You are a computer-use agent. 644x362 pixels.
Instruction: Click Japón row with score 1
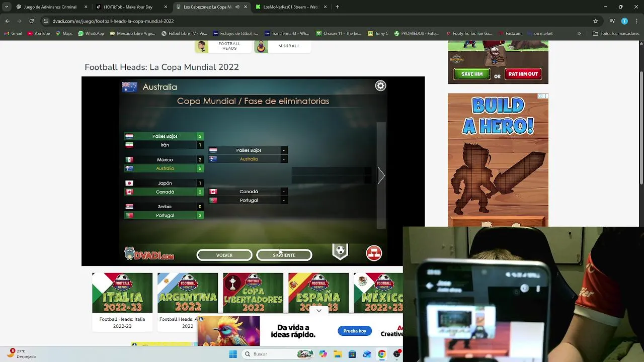[x=164, y=184]
